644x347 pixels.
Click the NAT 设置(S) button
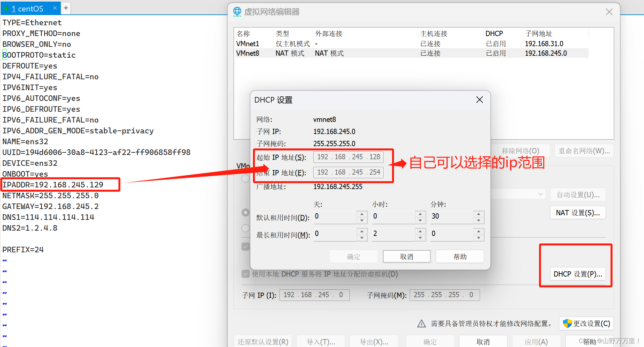(578, 212)
